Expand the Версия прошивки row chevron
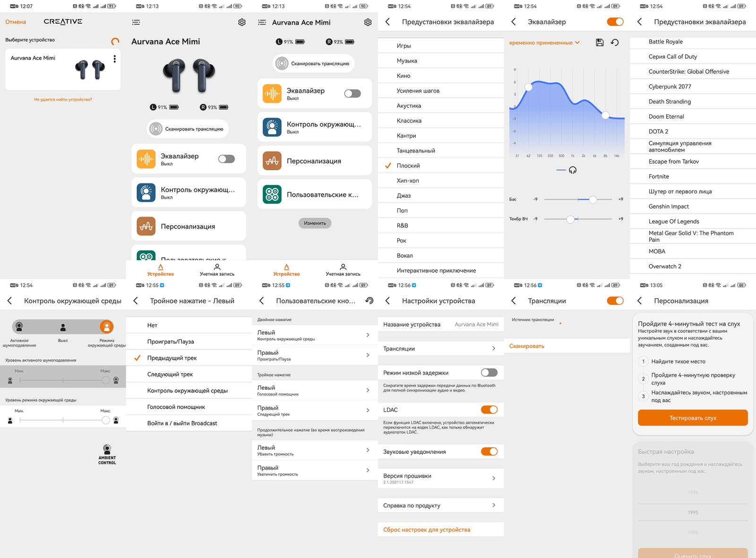The image size is (756, 558). pos(494,478)
